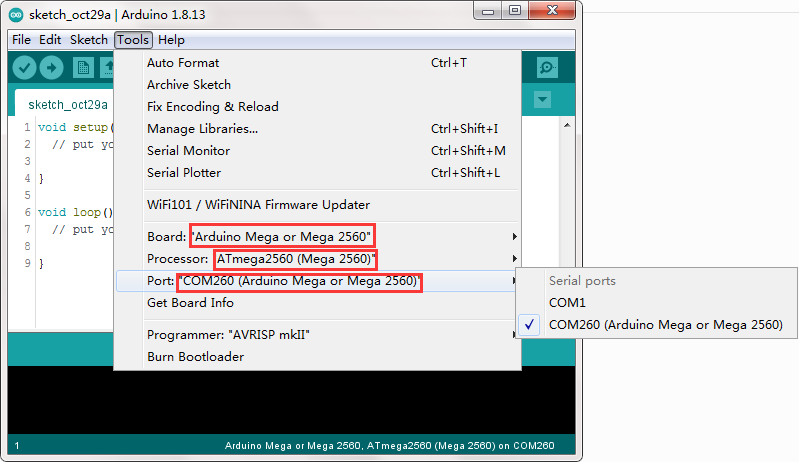Minimize the Arduino window
The image size is (799, 462).
click(x=488, y=11)
